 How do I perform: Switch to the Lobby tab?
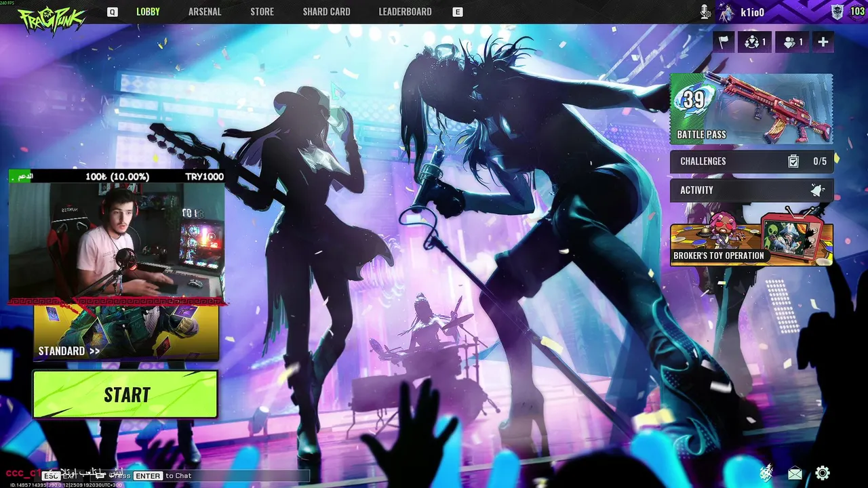click(148, 12)
